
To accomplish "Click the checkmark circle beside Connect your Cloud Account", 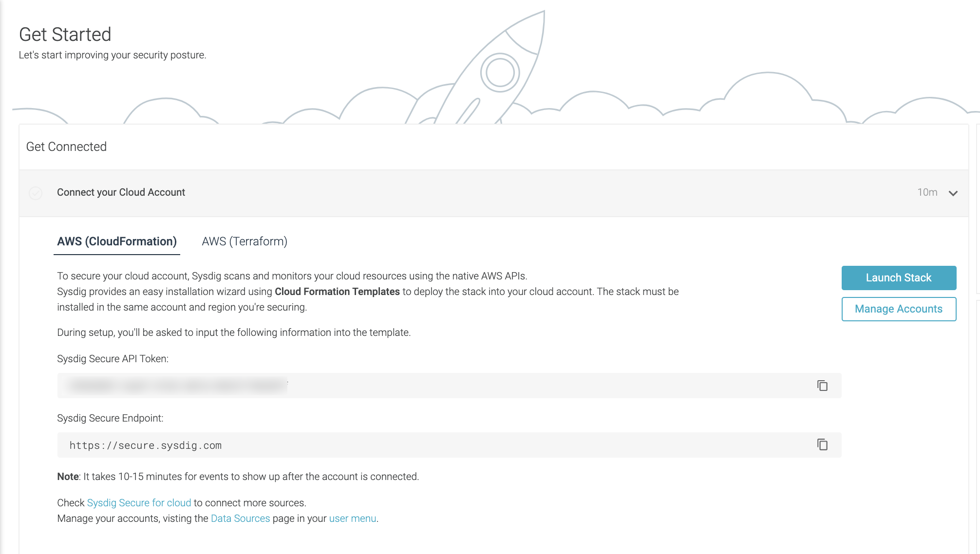I will 36,193.
